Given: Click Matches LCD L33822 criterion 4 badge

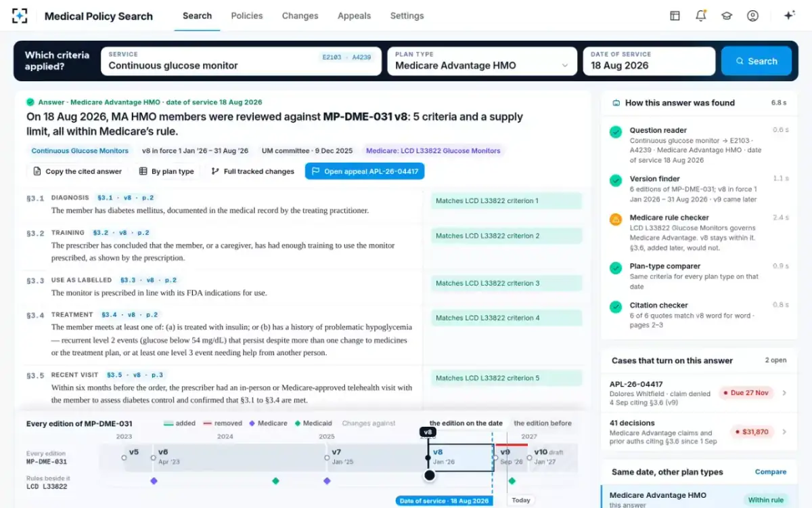Looking at the screenshot, I should [506, 318].
